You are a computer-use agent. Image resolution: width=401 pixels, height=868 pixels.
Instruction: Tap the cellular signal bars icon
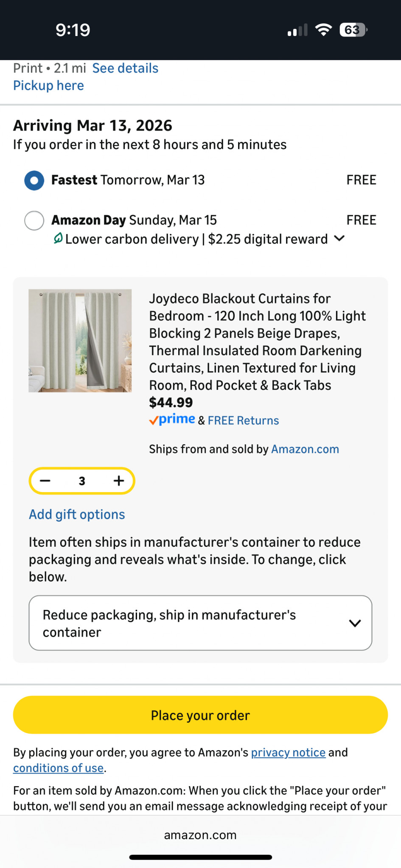(x=297, y=31)
